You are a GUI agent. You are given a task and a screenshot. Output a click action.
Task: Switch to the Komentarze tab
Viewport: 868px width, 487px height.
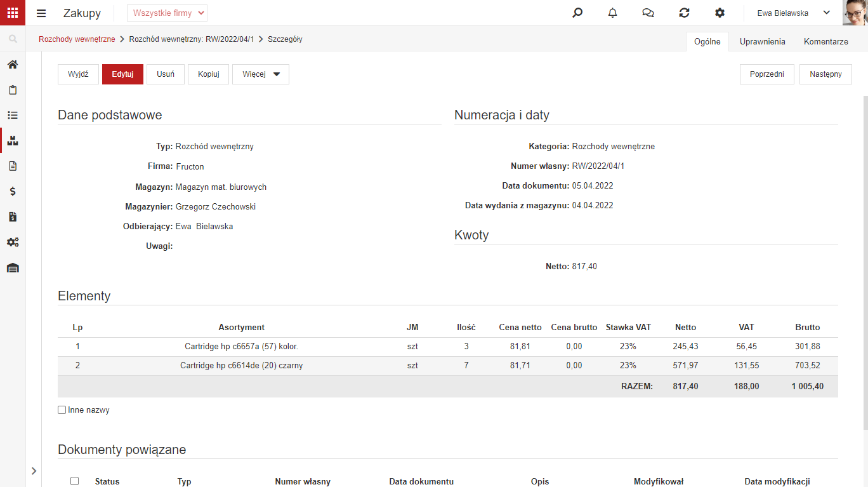pyautogui.click(x=826, y=41)
